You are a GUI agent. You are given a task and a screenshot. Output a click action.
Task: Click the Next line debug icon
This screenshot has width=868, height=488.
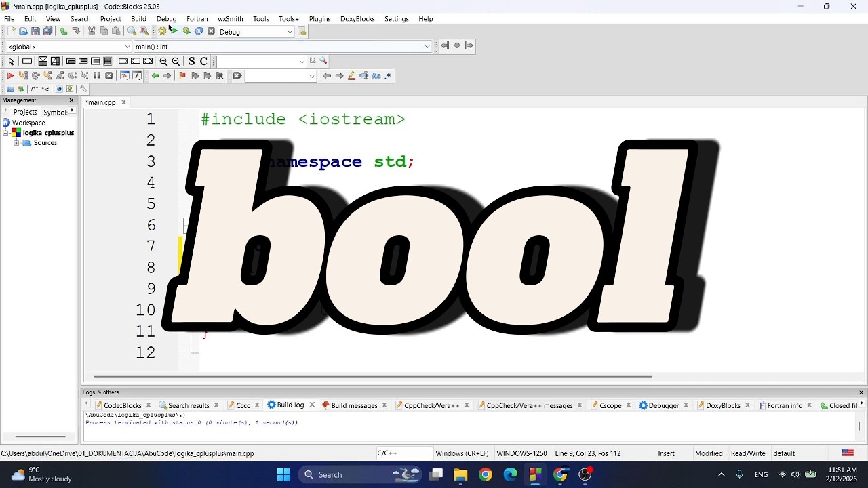[35, 76]
